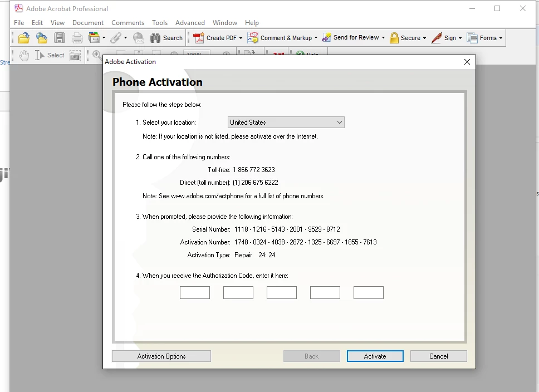
Task: Open the Tools menu
Action: [x=160, y=23]
